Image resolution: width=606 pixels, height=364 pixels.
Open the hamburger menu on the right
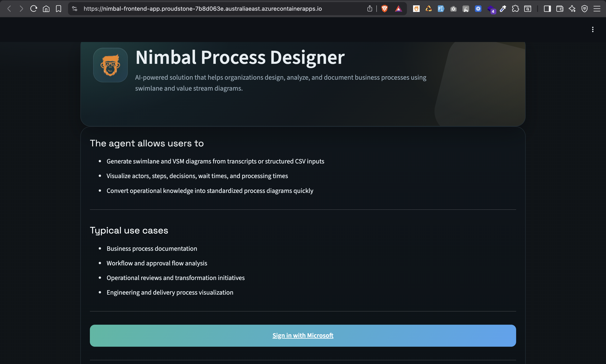[597, 9]
